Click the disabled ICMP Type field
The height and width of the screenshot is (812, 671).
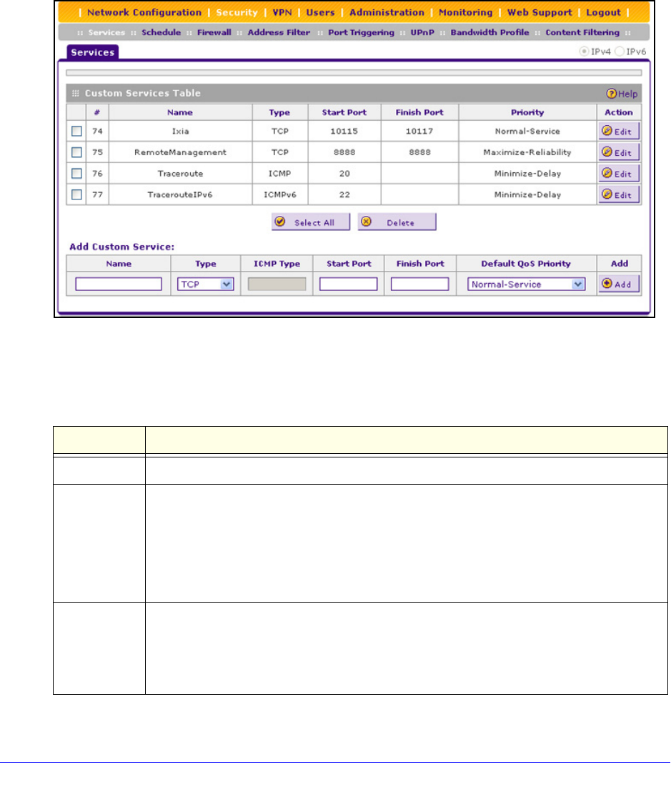coord(277,284)
